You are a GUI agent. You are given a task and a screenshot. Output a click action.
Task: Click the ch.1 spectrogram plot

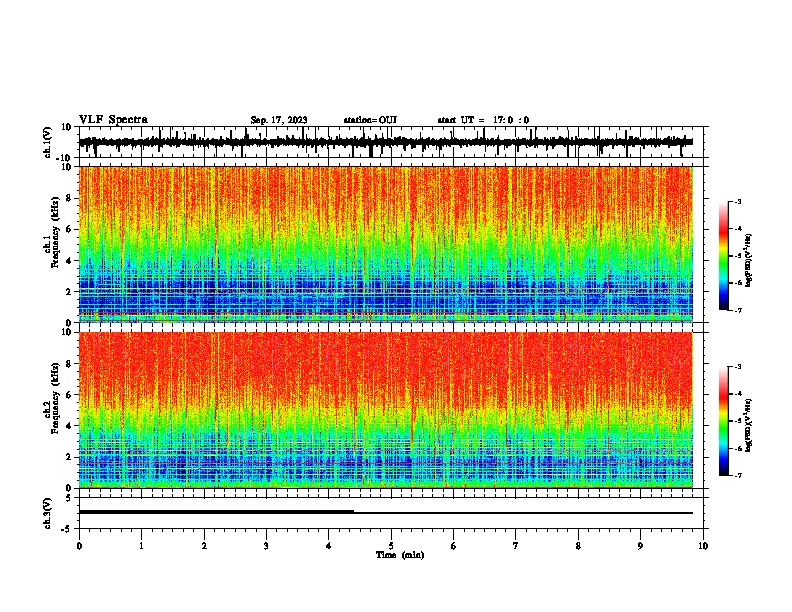point(386,244)
